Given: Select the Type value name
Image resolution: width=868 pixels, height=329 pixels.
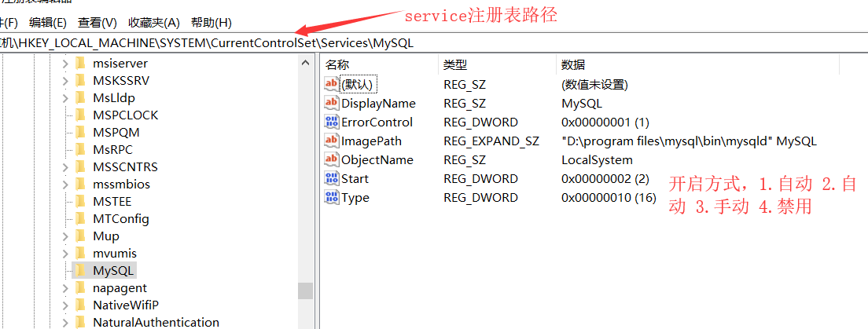Looking at the screenshot, I should 355,197.
